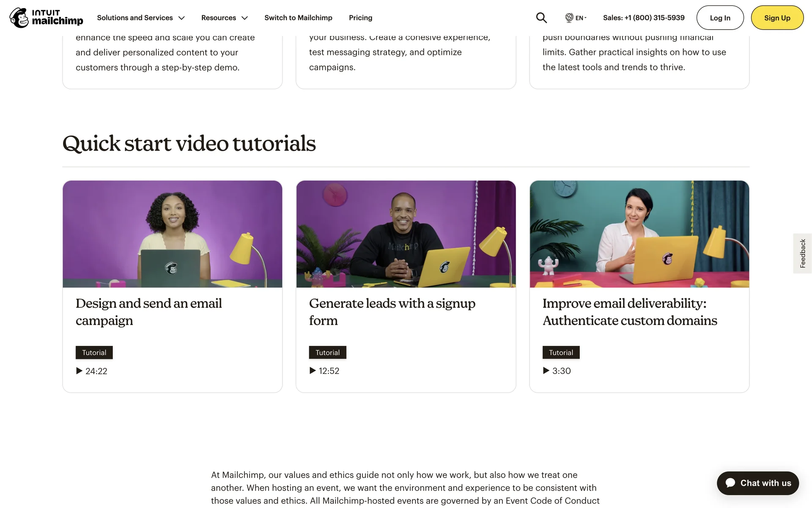812x508 pixels.
Task: Open Generate leads signup form thumbnail
Action: tap(406, 234)
